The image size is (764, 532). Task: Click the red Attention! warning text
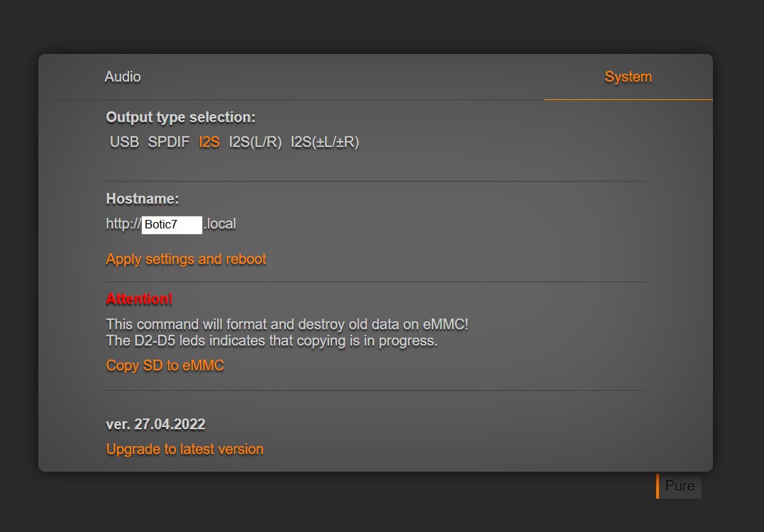click(x=139, y=299)
